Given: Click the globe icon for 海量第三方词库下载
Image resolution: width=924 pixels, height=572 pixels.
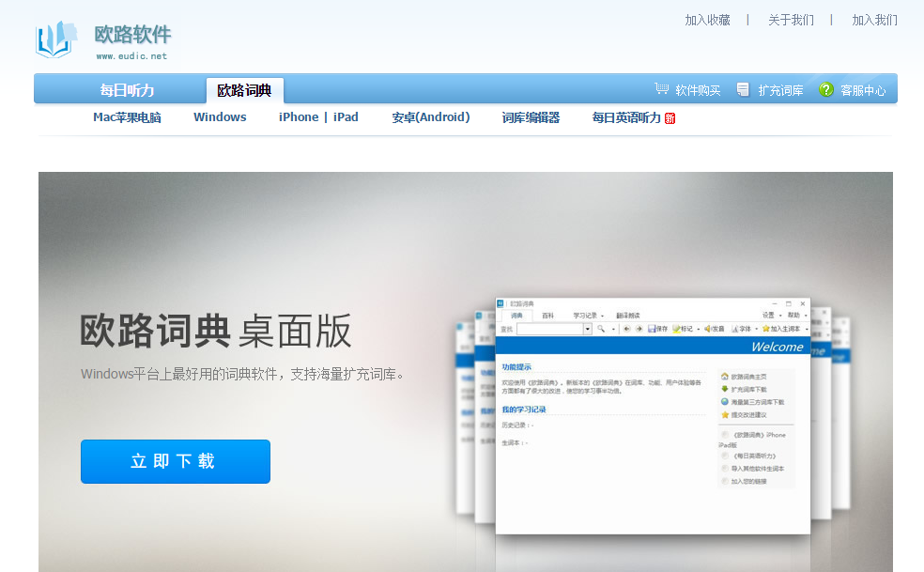Looking at the screenshot, I should pos(723,402).
